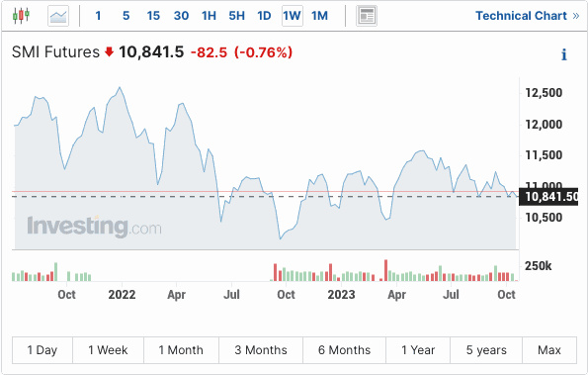Select the 1M interval
Viewport: 588px width, 375px height.
tap(319, 16)
